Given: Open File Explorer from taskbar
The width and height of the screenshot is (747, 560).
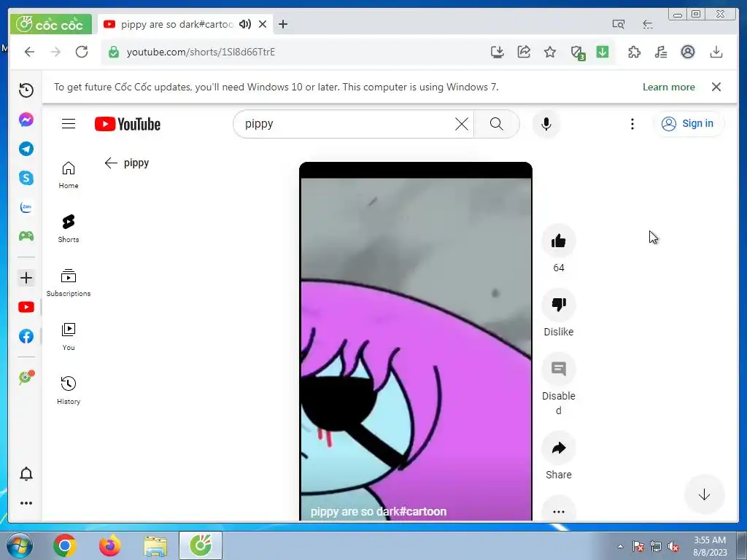Looking at the screenshot, I should point(155,545).
